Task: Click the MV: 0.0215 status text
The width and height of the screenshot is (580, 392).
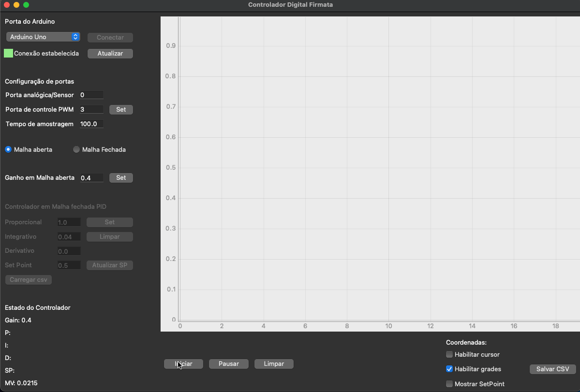Action: tap(21, 383)
